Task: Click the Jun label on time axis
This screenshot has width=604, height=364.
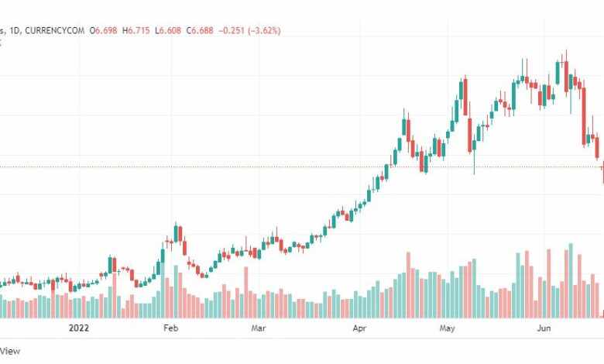Action: point(544,328)
